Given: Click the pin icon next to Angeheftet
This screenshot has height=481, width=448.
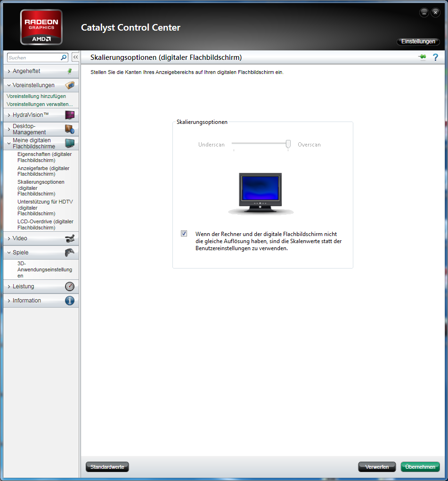Looking at the screenshot, I should [70, 71].
